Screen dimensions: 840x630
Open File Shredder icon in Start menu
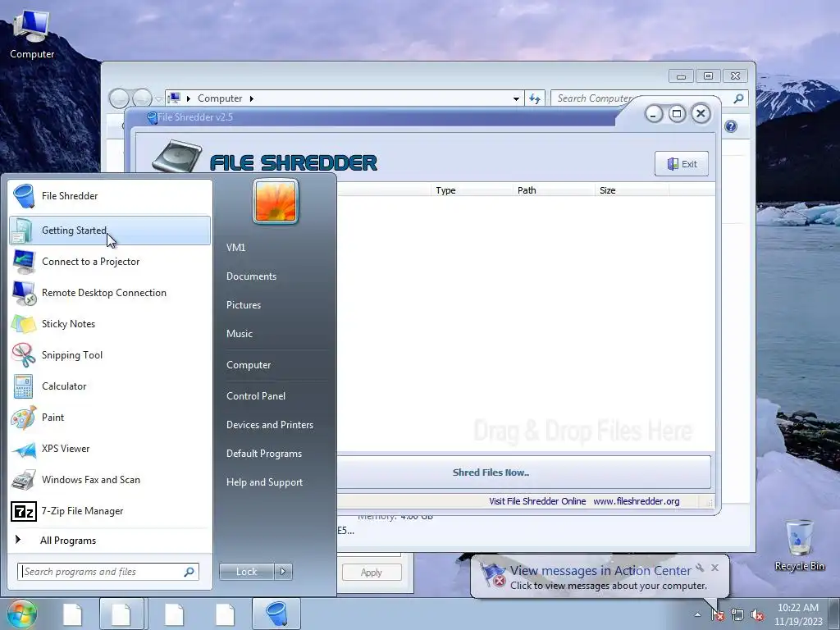click(24, 196)
